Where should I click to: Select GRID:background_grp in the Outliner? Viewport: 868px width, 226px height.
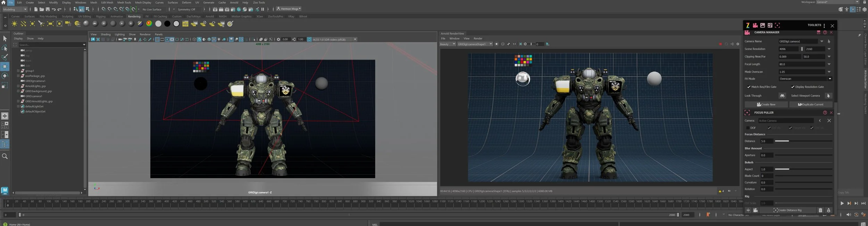[38, 91]
